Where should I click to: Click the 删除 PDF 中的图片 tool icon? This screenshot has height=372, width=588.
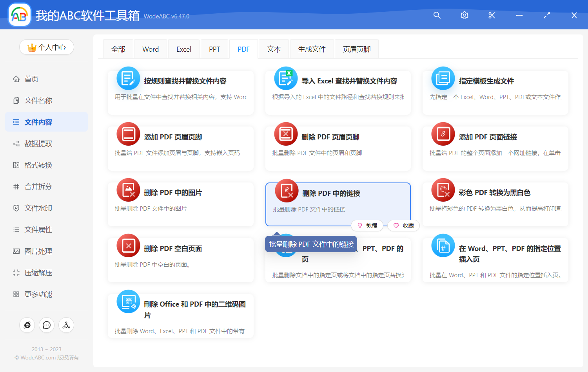click(x=128, y=190)
